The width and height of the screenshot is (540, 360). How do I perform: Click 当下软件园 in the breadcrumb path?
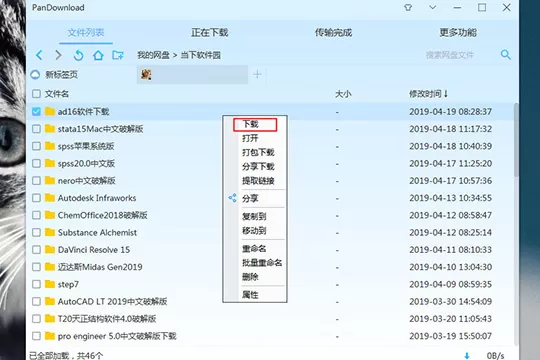click(x=201, y=55)
